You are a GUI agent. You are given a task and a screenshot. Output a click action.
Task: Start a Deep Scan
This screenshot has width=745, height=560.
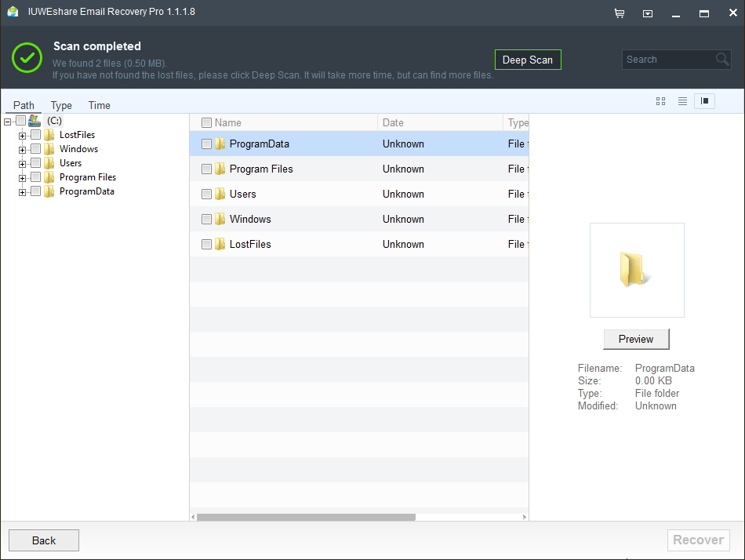(x=528, y=60)
